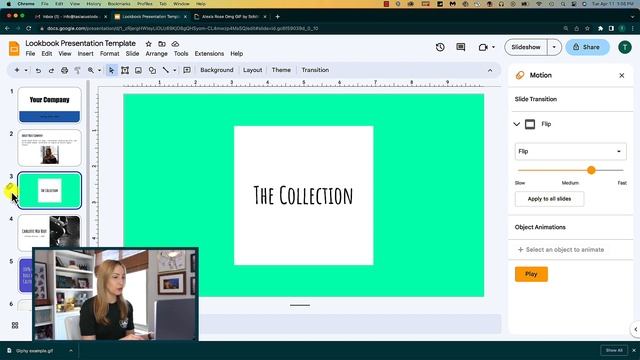Screen dimensions: 640x360
Task: Open the Insert menu
Action: (x=85, y=54)
